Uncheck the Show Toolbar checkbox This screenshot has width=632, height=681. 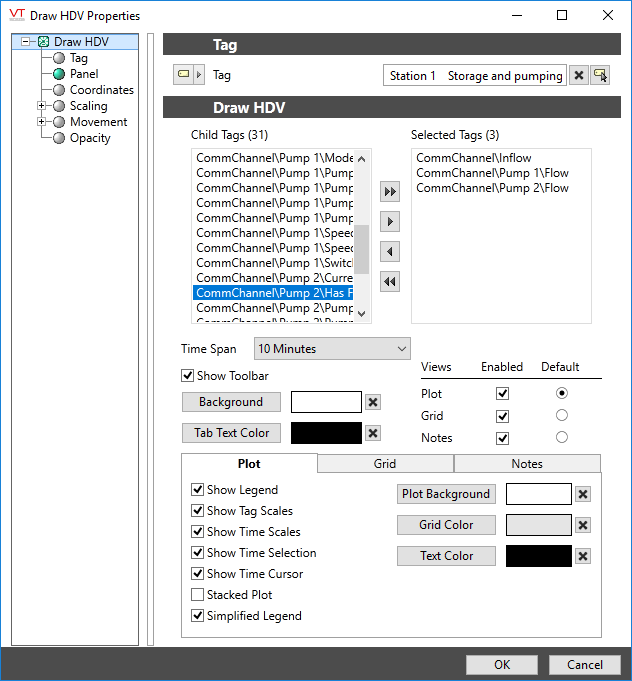187,376
